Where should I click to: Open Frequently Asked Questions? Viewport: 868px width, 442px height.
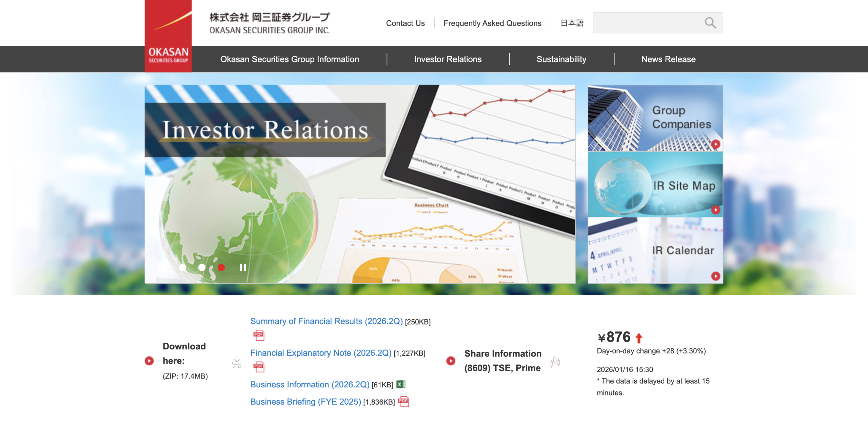pos(492,23)
